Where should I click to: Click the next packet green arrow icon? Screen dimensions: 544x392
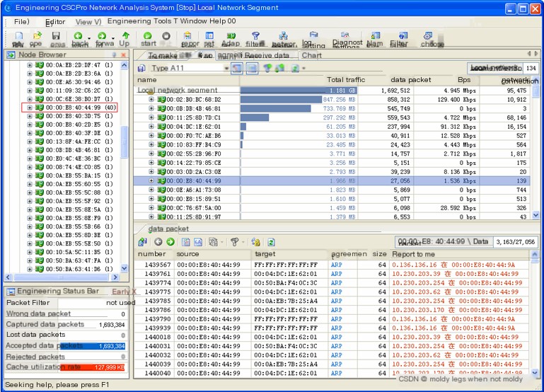[170, 242]
